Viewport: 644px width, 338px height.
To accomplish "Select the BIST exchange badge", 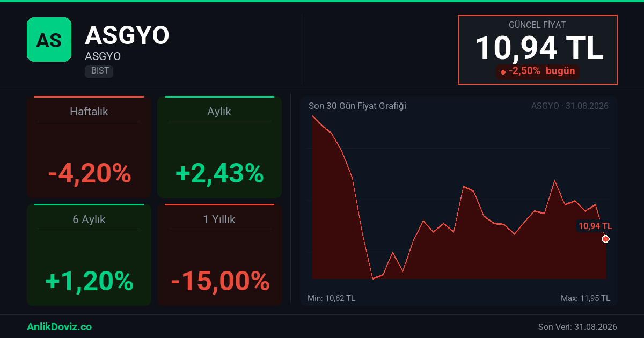I will pos(99,71).
